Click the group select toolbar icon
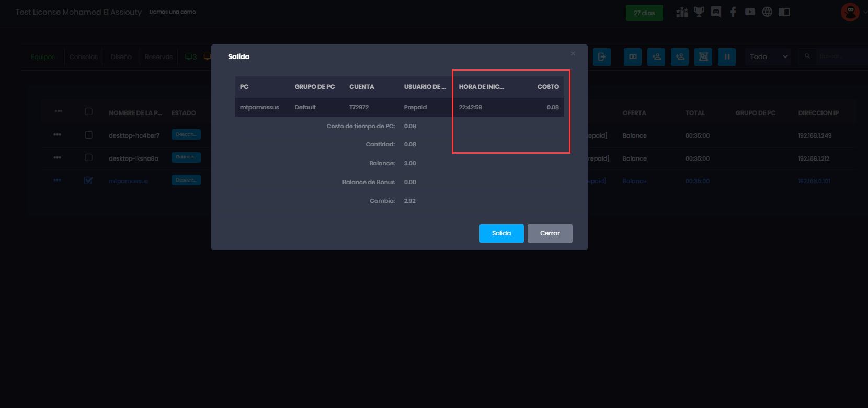Image resolution: width=868 pixels, height=408 pixels. pyautogui.click(x=703, y=57)
